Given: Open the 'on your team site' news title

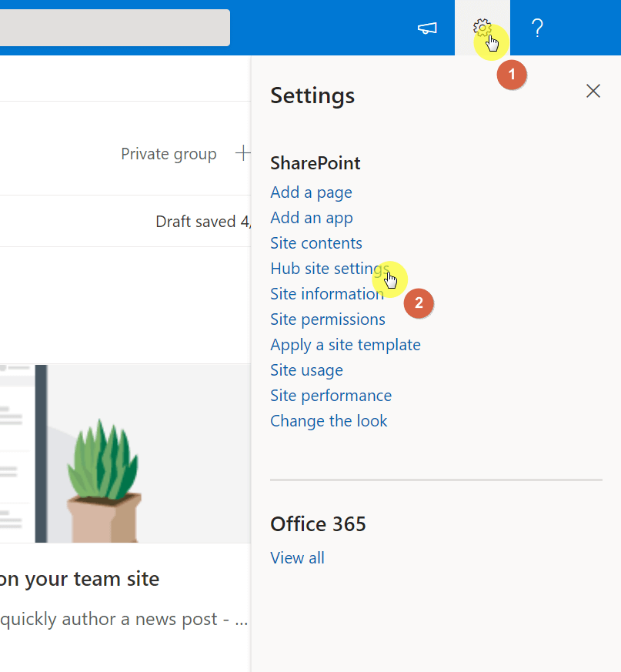Looking at the screenshot, I should [x=80, y=579].
